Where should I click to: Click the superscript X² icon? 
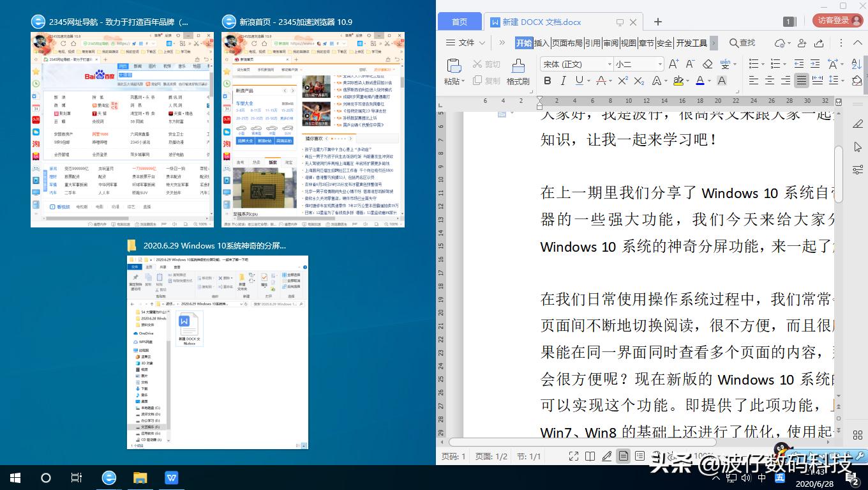624,80
